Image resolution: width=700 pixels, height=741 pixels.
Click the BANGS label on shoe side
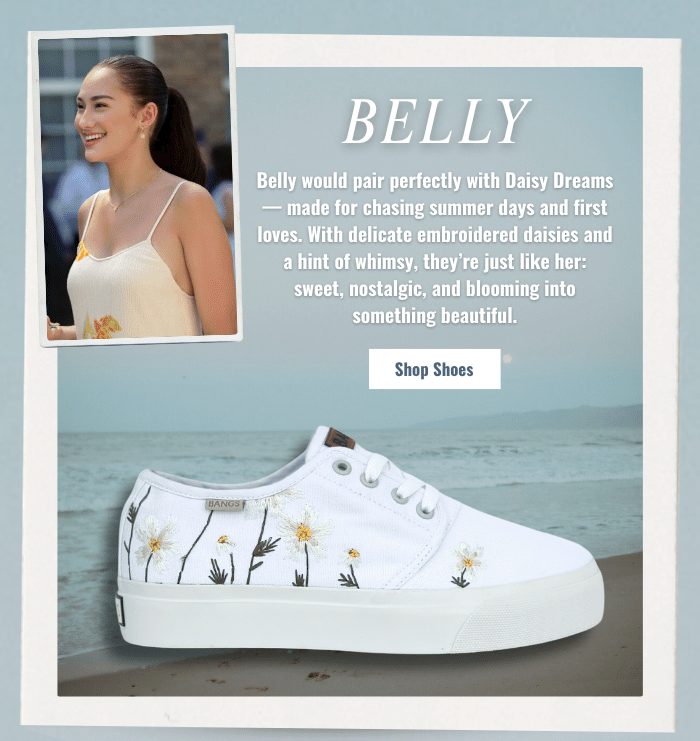coord(225,504)
